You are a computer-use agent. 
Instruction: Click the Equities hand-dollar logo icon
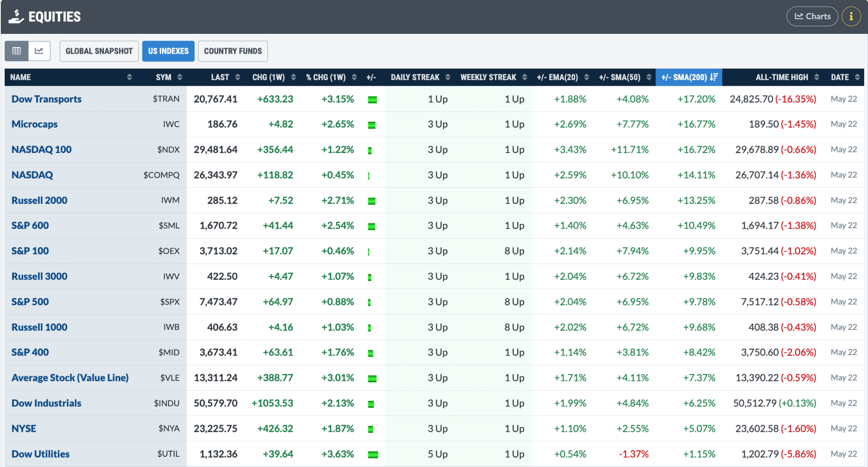(x=16, y=16)
